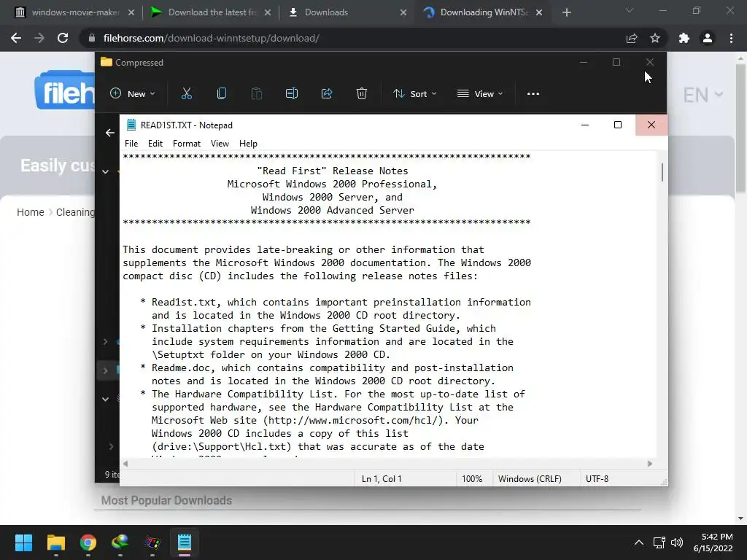Show hidden system tray icons

click(x=639, y=542)
